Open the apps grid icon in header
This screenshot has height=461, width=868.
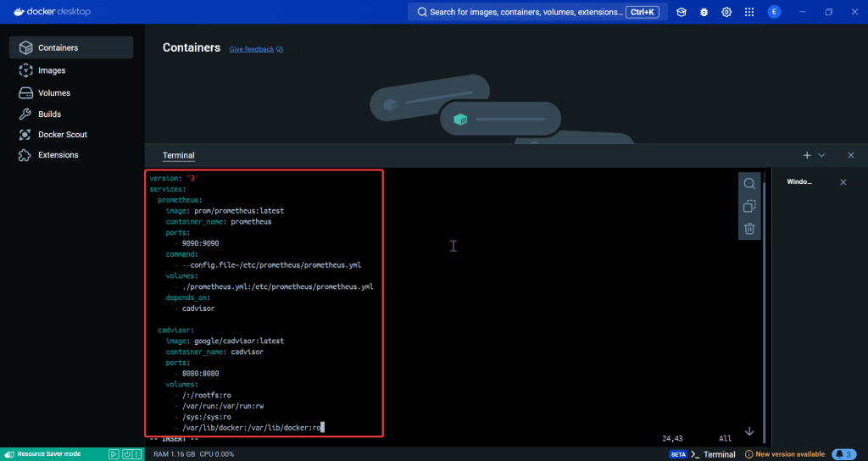pos(749,12)
